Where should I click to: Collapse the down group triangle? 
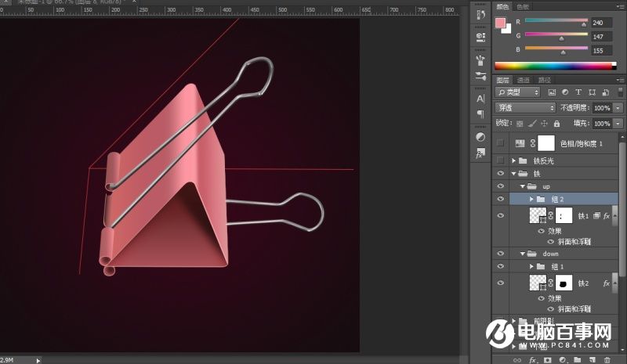pos(523,254)
